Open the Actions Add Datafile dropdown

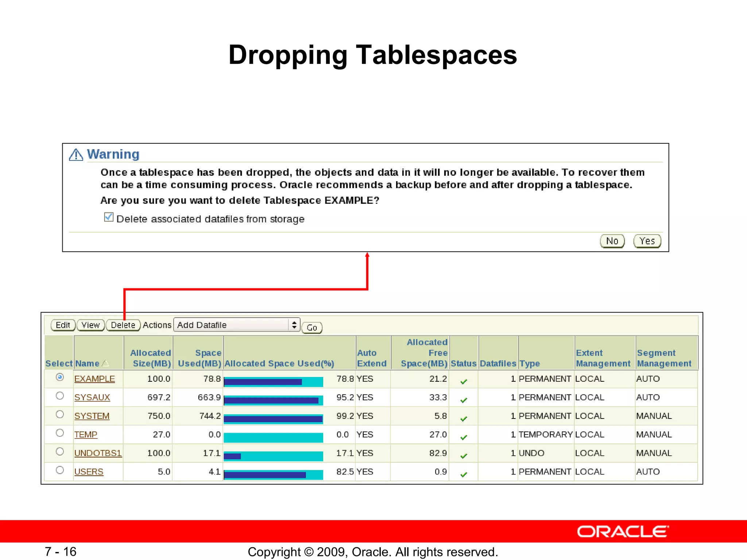[x=237, y=325]
